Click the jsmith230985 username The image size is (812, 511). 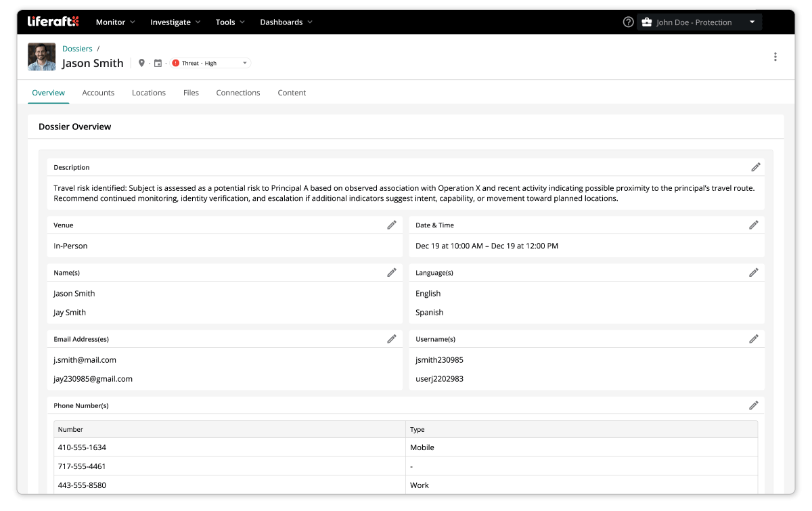point(439,359)
